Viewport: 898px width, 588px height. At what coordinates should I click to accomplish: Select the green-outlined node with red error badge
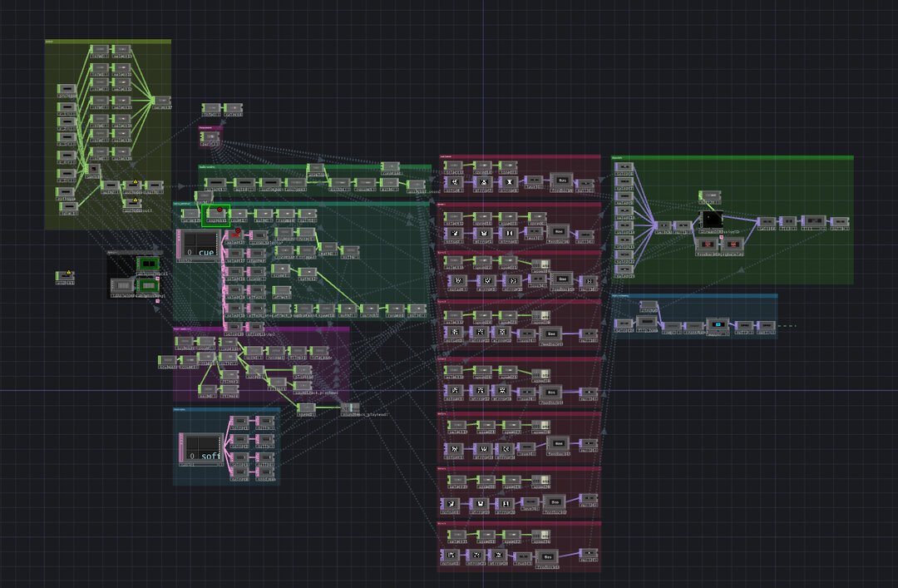pyautogui.click(x=215, y=216)
